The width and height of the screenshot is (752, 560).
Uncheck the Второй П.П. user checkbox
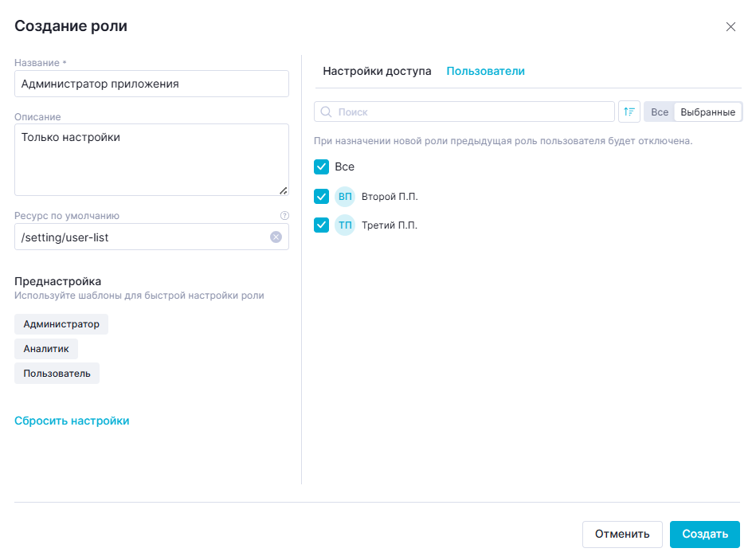322,196
